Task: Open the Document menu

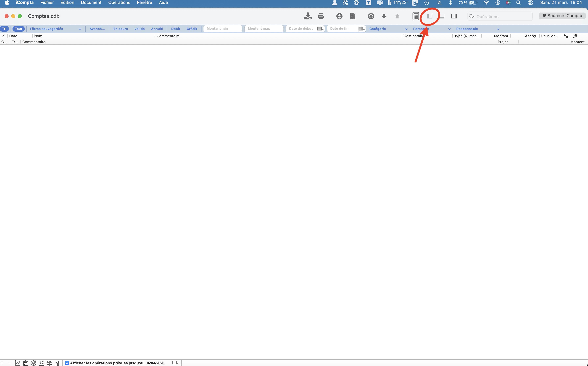Action: [91, 3]
